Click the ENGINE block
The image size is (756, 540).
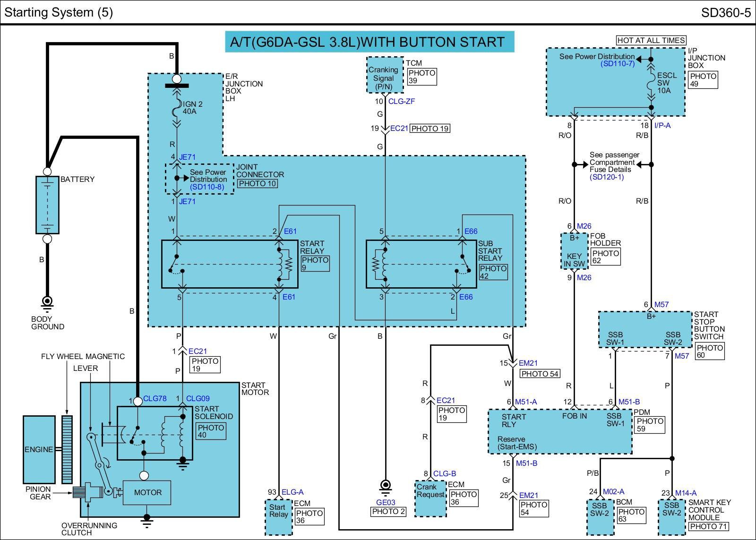[39, 449]
